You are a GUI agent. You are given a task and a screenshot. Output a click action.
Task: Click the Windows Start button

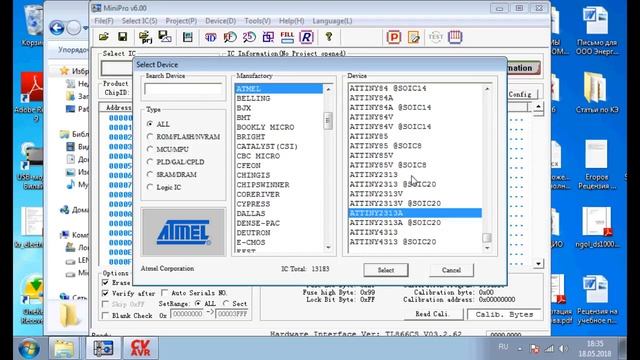tap(29, 349)
